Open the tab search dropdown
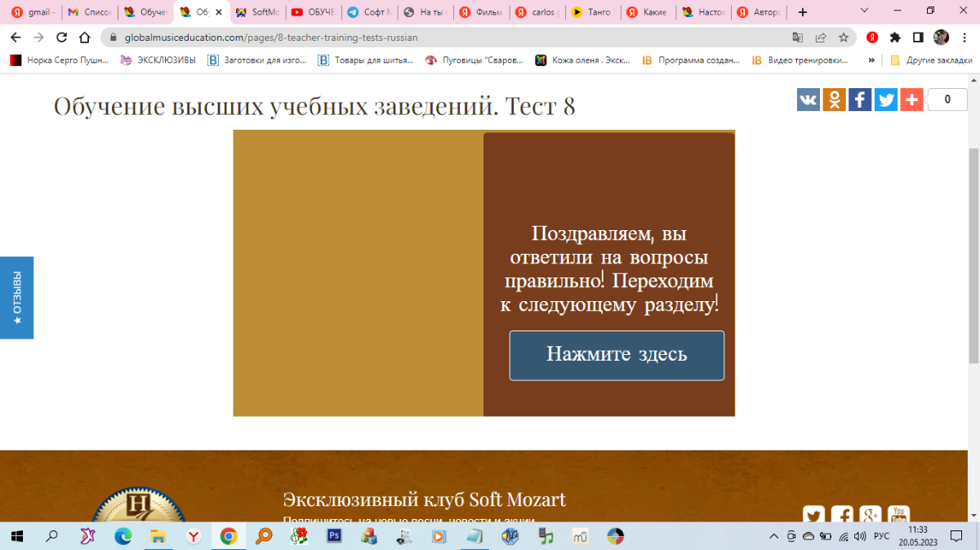 (x=866, y=11)
